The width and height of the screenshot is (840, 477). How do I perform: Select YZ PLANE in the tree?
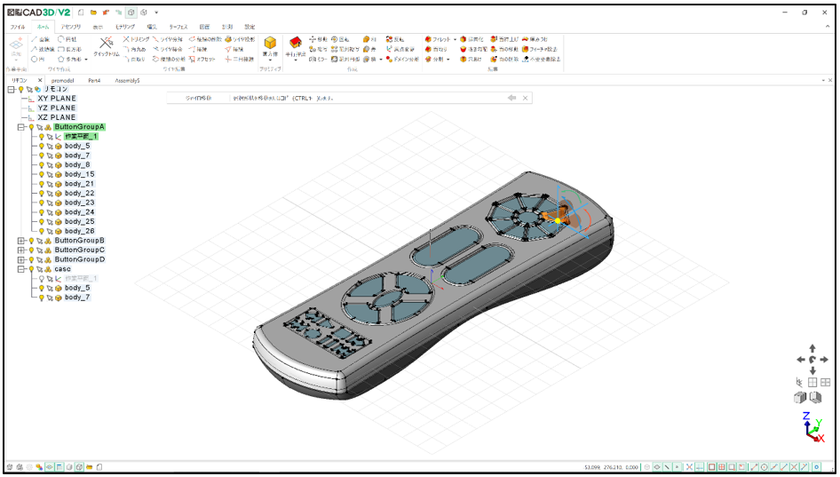(57, 108)
